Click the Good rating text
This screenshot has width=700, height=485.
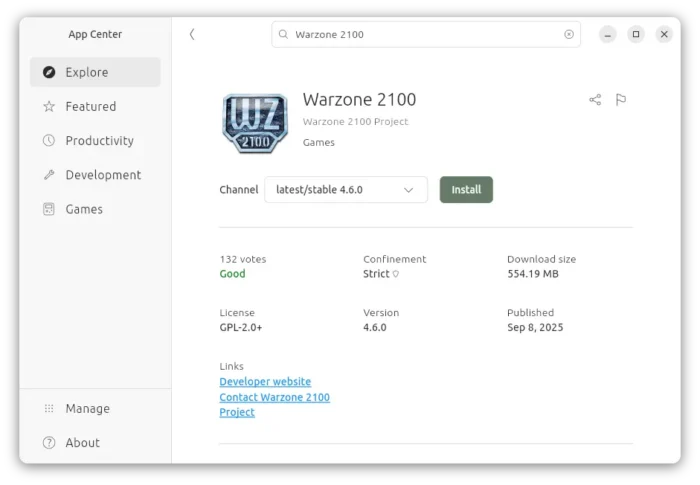(x=232, y=274)
